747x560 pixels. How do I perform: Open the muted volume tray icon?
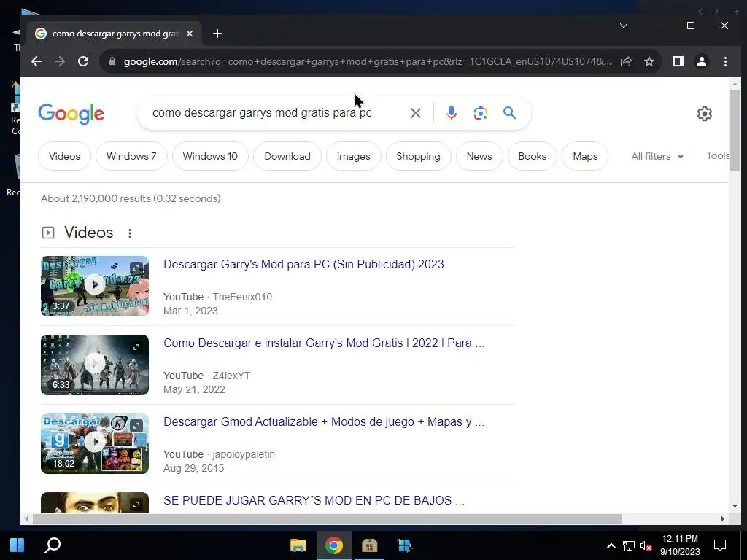(x=646, y=545)
